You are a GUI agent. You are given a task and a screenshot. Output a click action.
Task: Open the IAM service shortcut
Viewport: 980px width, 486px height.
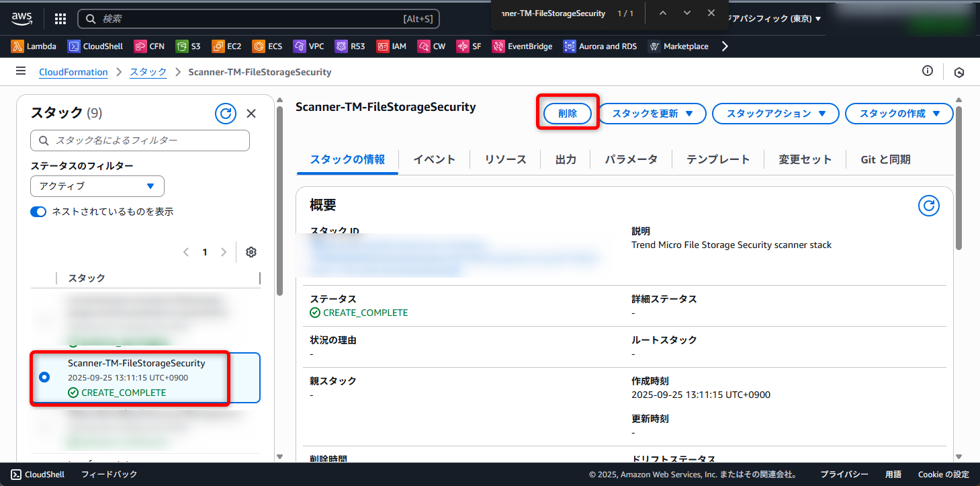click(x=391, y=46)
